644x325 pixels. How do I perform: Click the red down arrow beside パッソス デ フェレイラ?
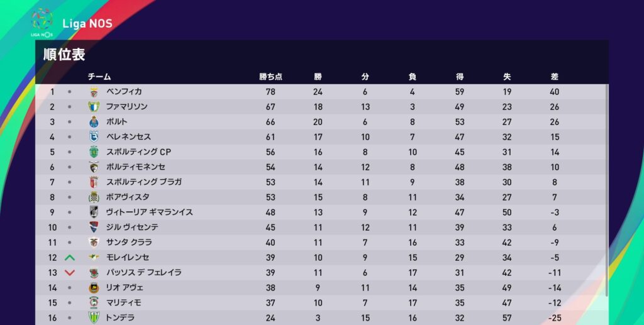tap(70, 273)
